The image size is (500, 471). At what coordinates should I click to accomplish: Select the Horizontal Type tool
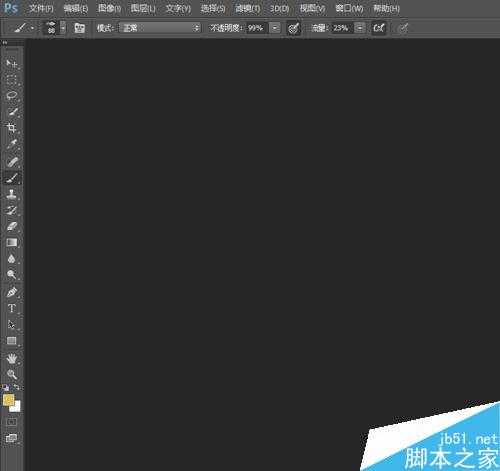[11, 308]
